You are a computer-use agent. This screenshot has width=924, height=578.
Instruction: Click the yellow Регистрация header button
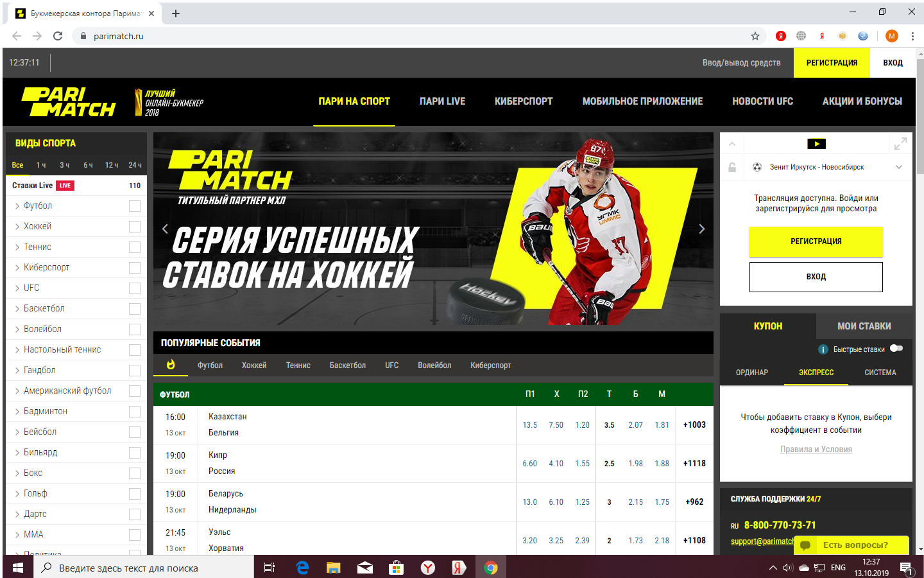coord(832,63)
